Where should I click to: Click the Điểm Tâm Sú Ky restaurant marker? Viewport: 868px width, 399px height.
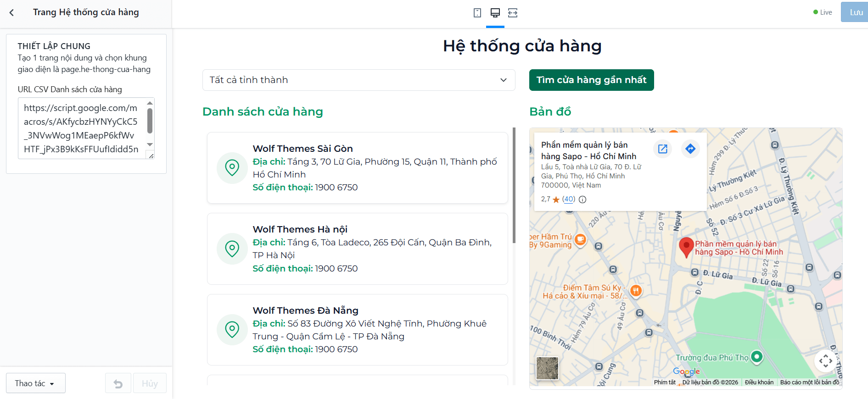coord(636,290)
